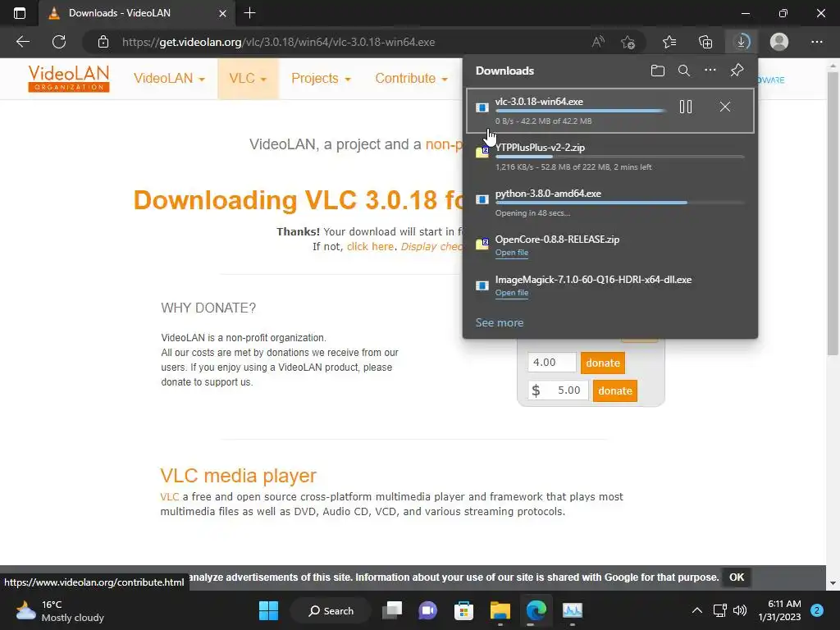Add this page to favorites star icon

[x=628, y=42]
